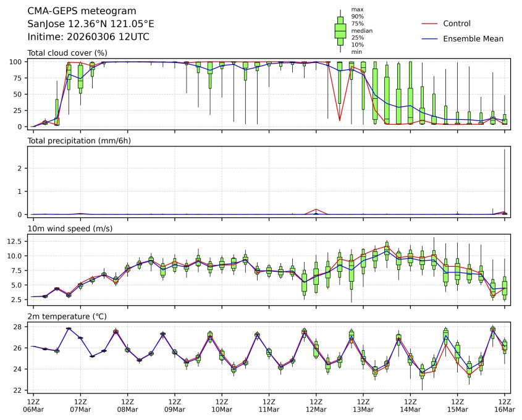Click the box plot legend icon

[x=340, y=31]
